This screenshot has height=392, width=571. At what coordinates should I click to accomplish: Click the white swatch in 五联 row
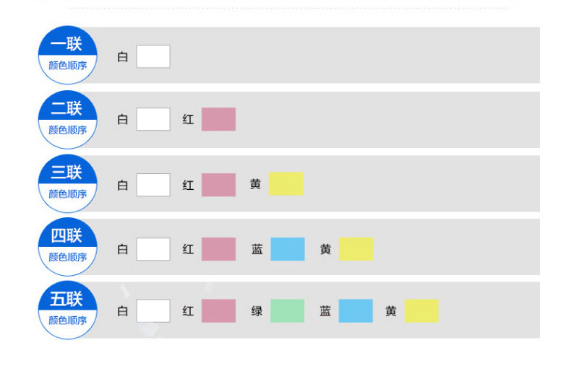153,311
